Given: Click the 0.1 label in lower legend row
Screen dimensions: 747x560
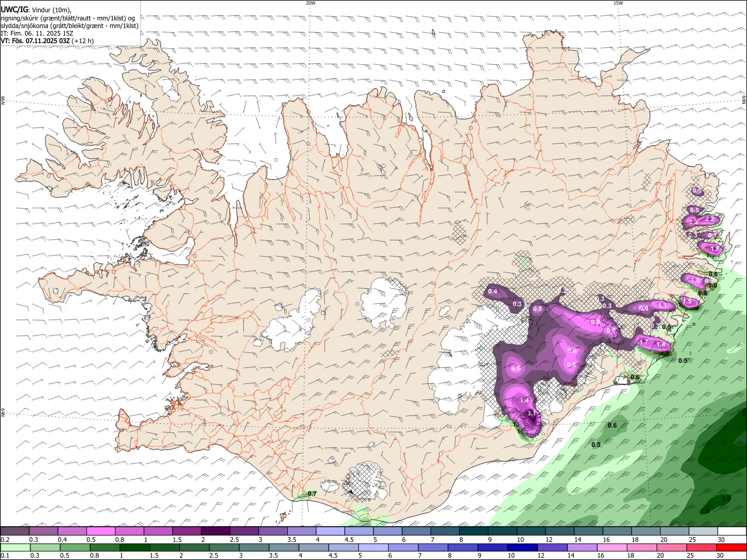Looking at the screenshot, I should (x=5, y=556).
